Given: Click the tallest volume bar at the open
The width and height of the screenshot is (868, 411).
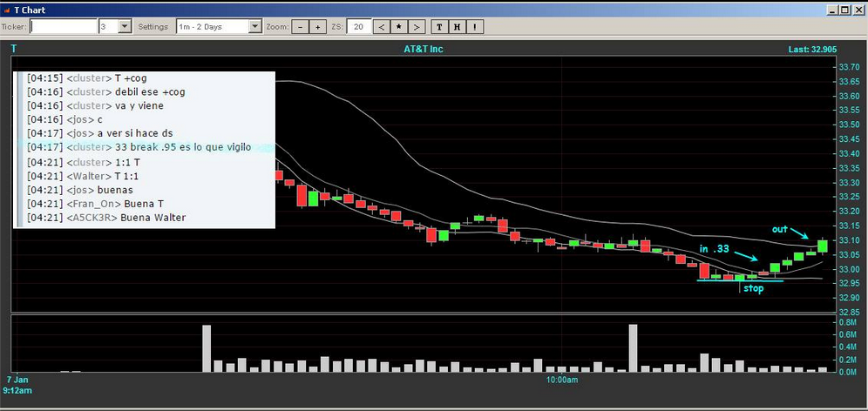Looking at the screenshot, I should tap(207, 348).
